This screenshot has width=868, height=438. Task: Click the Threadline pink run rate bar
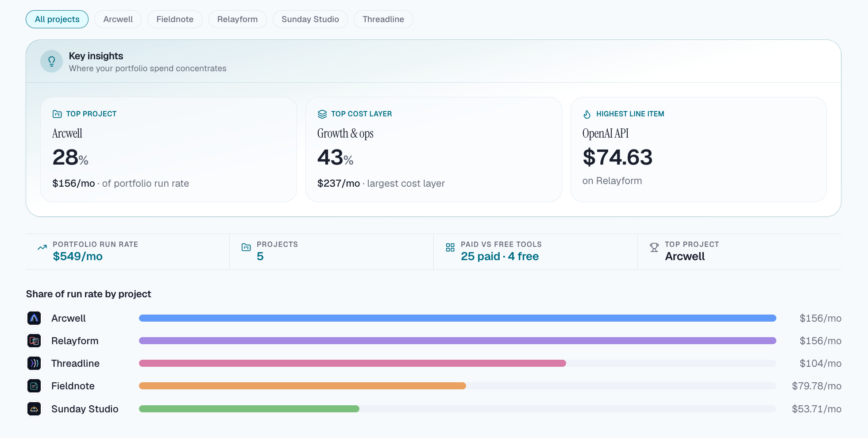(x=352, y=363)
